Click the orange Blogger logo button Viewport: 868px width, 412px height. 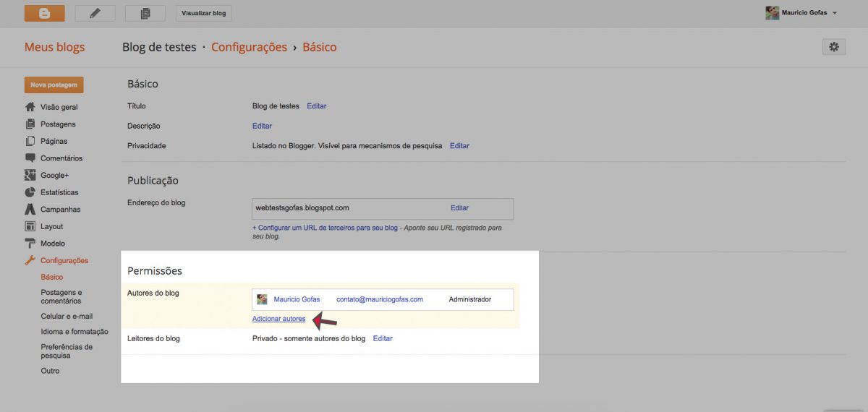click(x=44, y=13)
